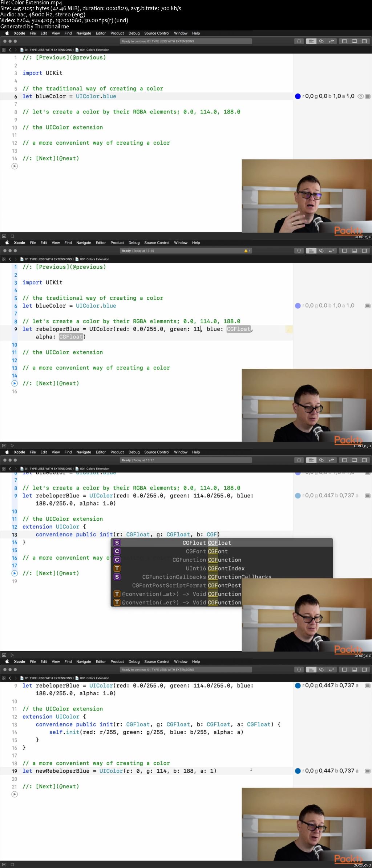The width and height of the screenshot is (372, 868).
Task: Open the Product menu in the 00:06:50 frame
Action: (x=117, y=661)
